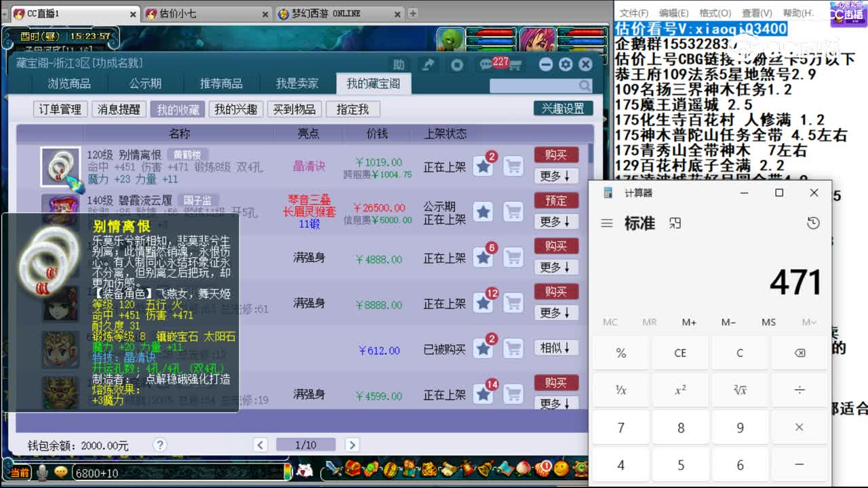The height and width of the screenshot is (488, 868).
Task: Add the ¥4599.00 item to cart
Action: click(x=513, y=394)
